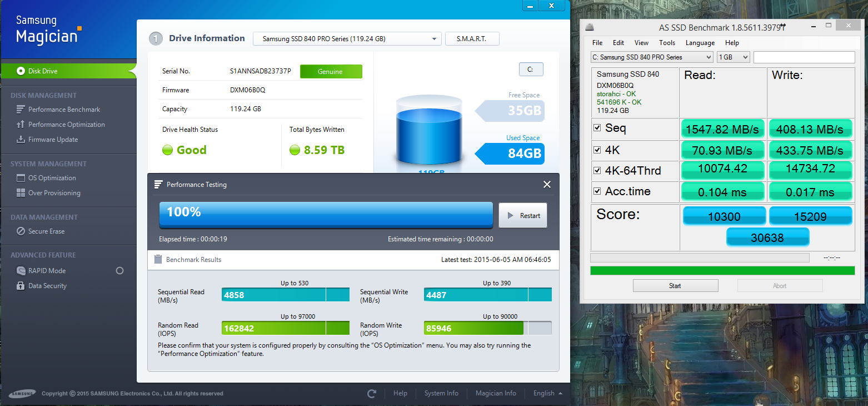Click the 4K read result 70.93 MB/s
Viewport: 868px width, 406px height.
[722, 150]
